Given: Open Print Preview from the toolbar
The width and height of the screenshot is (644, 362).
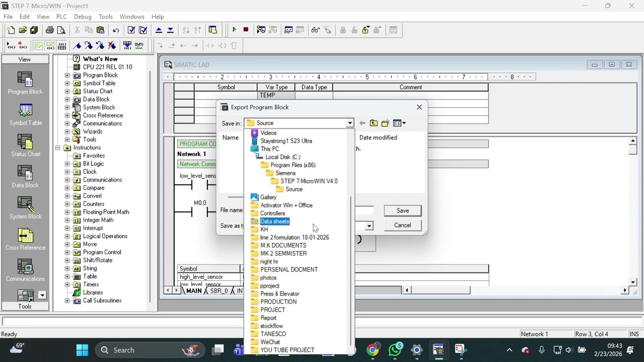Looking at the screenshot, I should pyautogui.click(x=61, y=30).
